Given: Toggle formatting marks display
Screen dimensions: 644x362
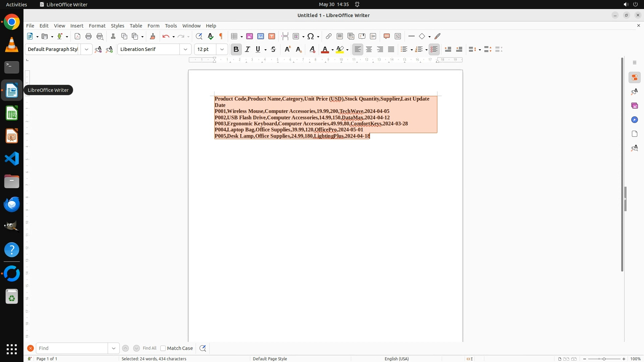Looking at the screenshot, I should click(x=221, y=36).
